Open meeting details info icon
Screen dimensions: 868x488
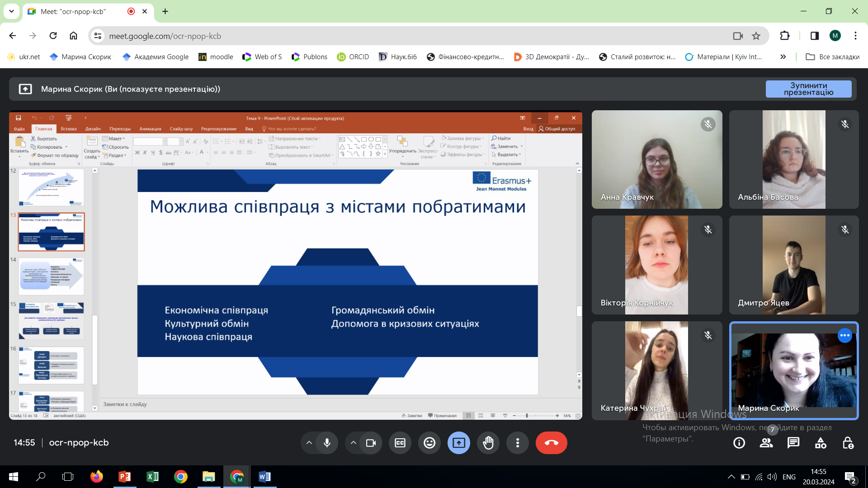click(739, 443)
